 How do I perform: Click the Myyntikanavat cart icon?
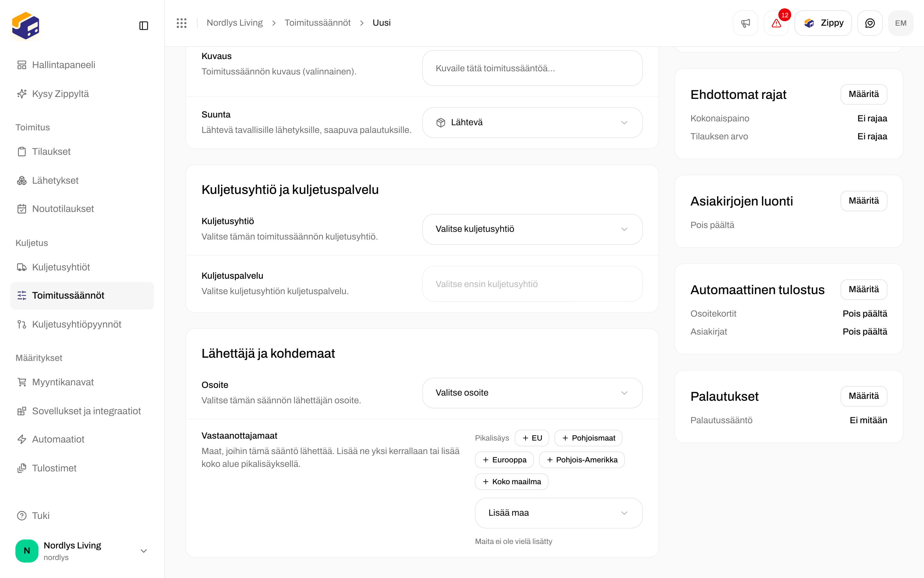pyautogui.click(x=22, y=382)
